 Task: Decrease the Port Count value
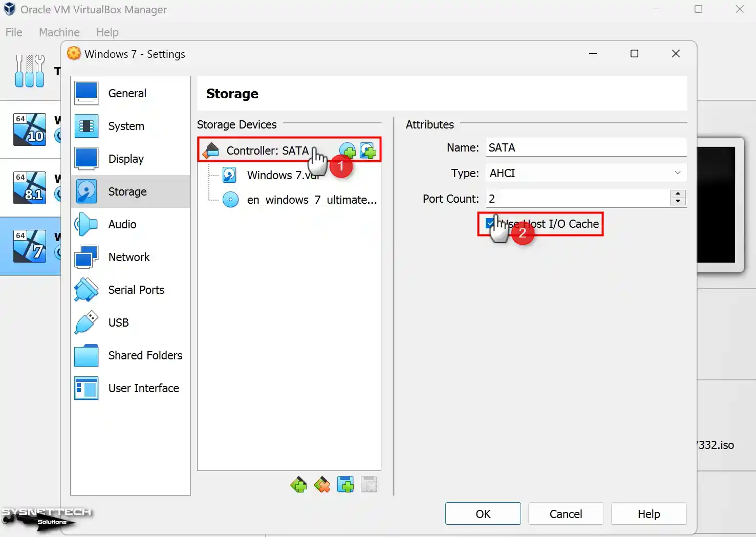coord(678,202)
